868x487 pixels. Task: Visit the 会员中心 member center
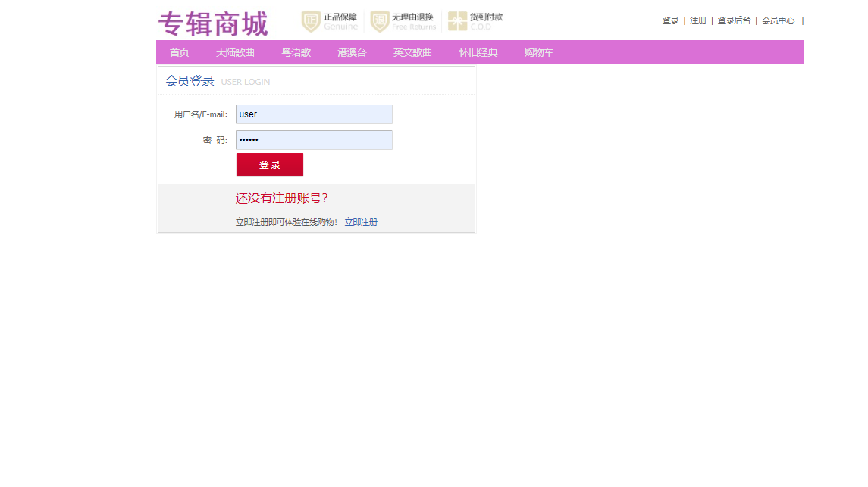[779, 20]
